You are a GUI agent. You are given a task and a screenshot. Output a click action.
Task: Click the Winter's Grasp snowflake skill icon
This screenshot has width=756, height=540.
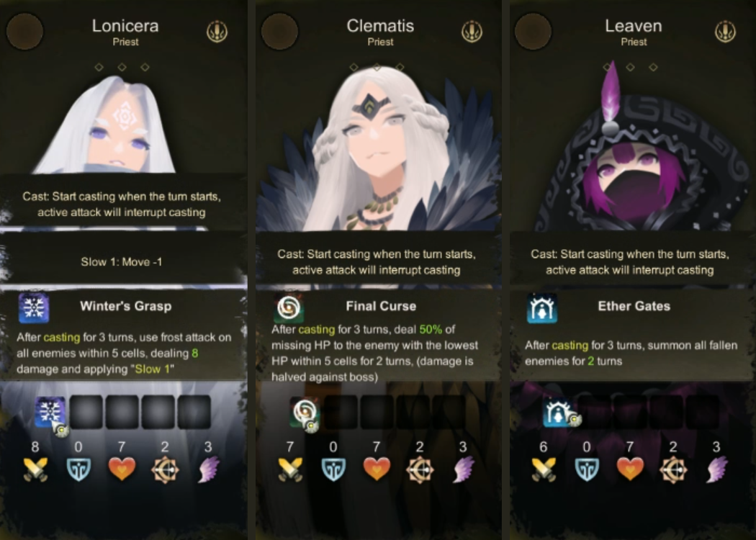(34, 307)
